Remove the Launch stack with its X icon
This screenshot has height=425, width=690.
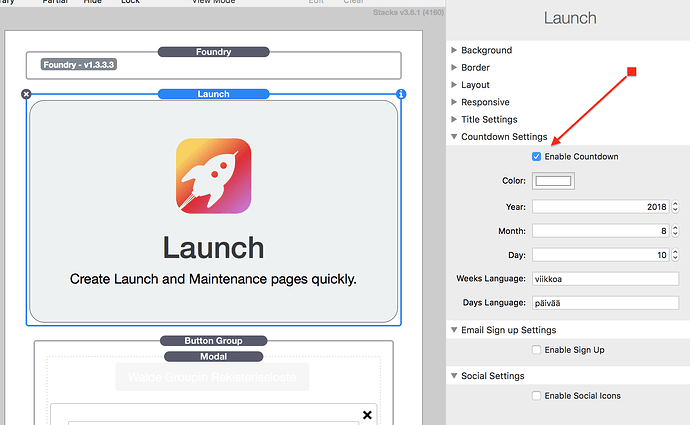pos(26,94)
